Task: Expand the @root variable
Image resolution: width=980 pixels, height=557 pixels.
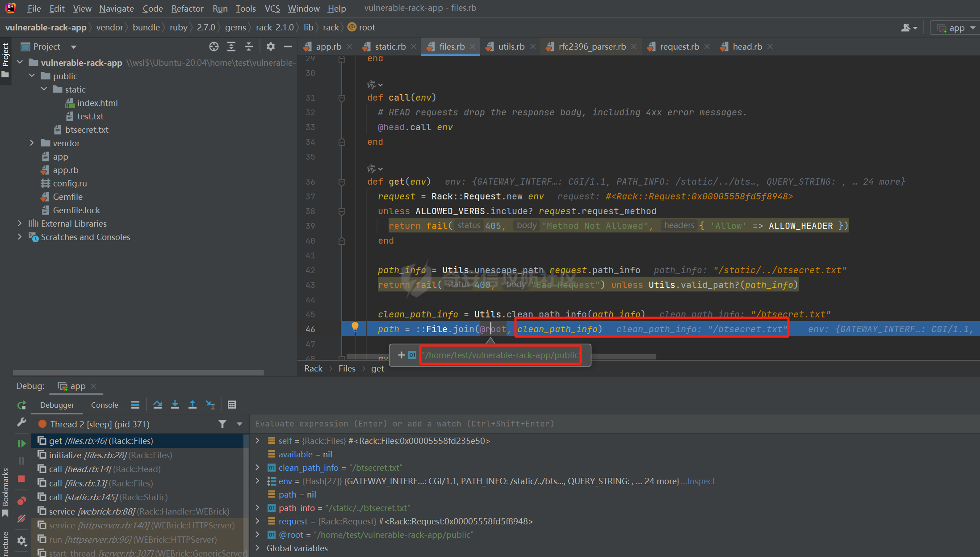Action: click(x=258, y=535)
